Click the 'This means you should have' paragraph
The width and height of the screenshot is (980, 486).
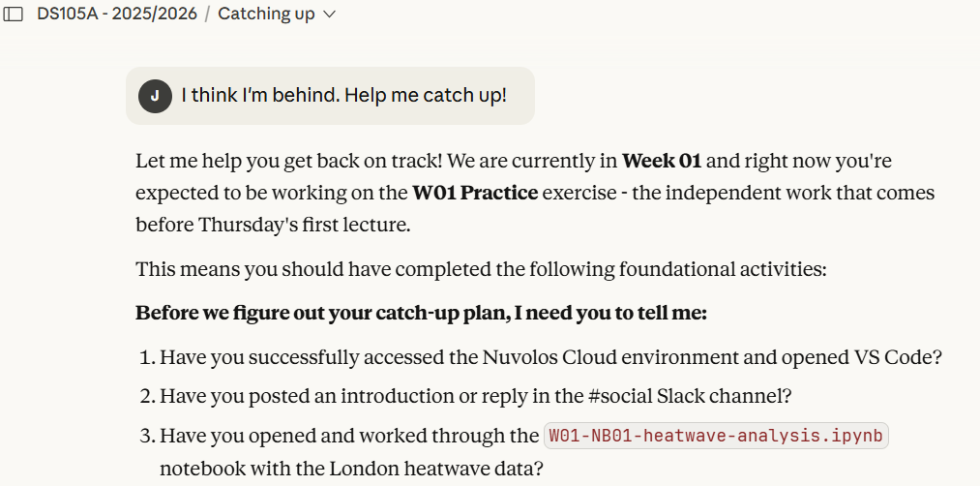coord(481,269)
